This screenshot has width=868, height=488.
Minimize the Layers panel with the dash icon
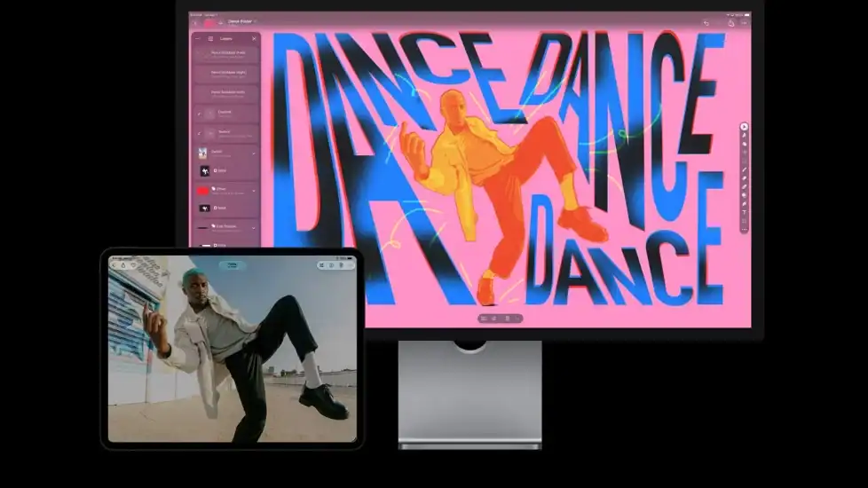[x=198, y=39]
